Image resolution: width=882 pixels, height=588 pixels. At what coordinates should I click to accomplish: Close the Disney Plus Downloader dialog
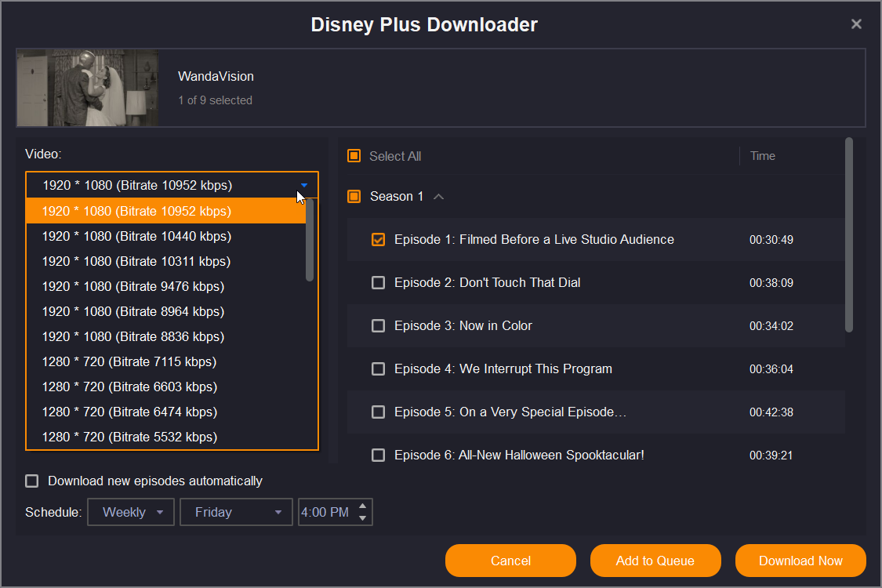(856, 24)
